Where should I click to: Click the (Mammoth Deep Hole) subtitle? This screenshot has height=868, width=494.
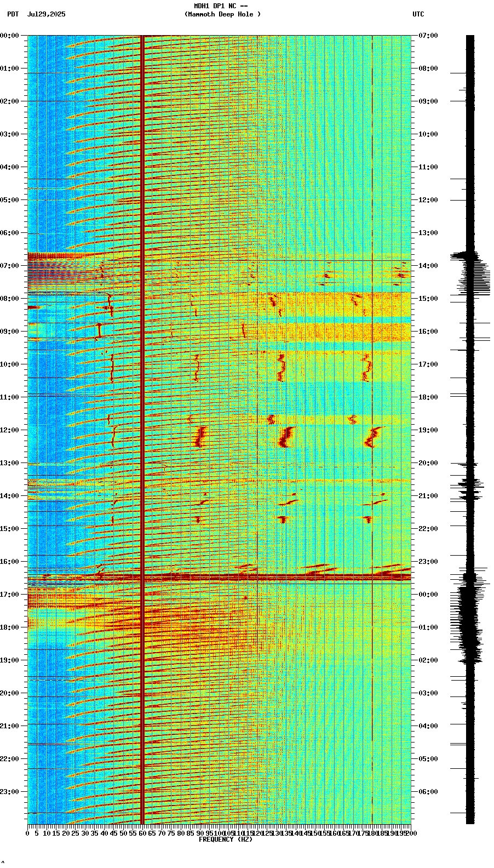(x=222, y=14)
